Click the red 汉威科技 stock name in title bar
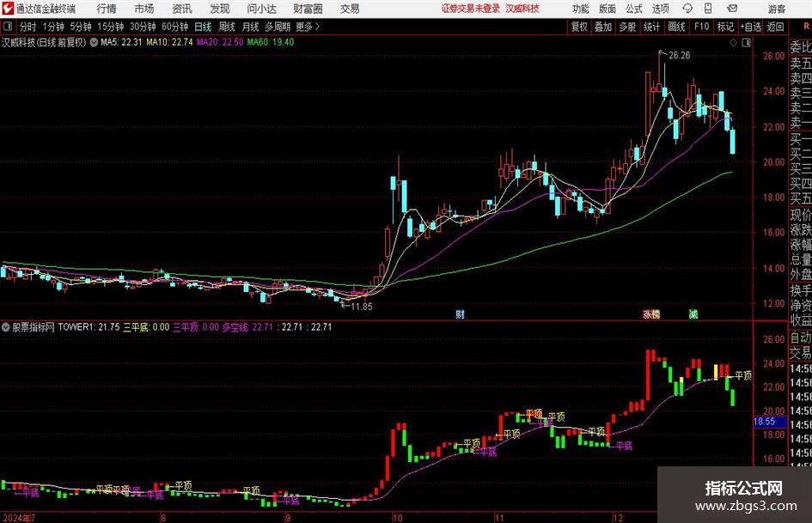Image resolution: width=812 pixels, height=523 pixels. coord(522,9)
